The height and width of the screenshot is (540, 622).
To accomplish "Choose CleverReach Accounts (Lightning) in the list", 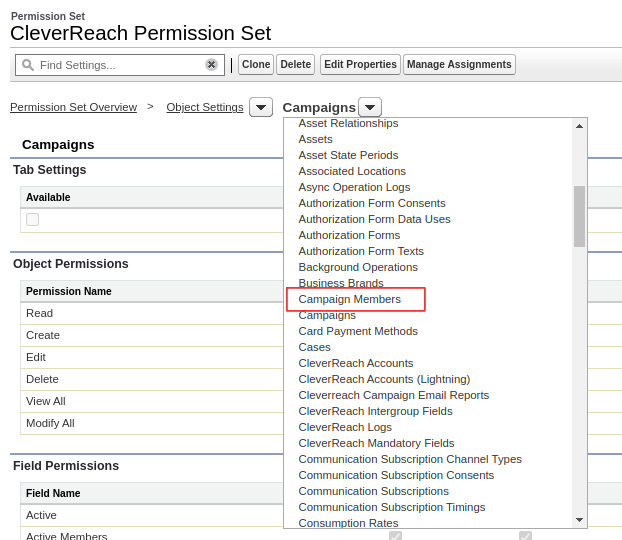I will pos(384,379).
